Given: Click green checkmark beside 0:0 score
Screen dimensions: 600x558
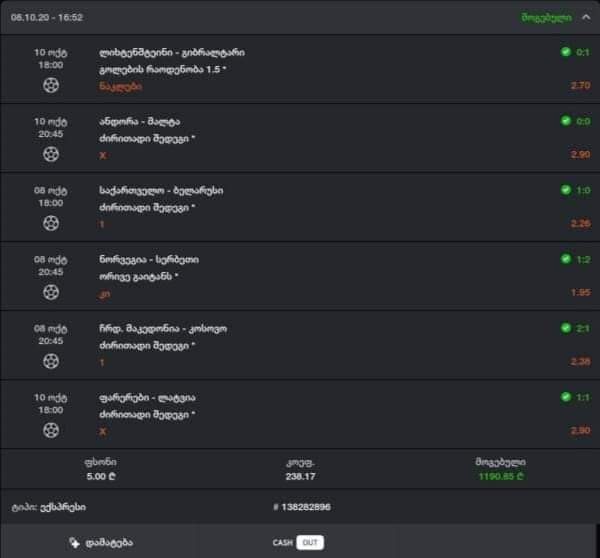Looking at the screenshot, I should tap(566, 121).
